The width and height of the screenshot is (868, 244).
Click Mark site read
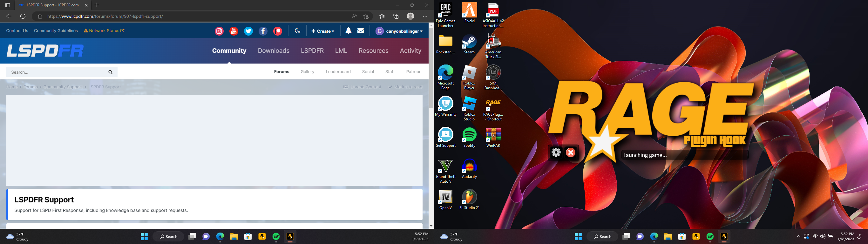[x=405, y=87]
